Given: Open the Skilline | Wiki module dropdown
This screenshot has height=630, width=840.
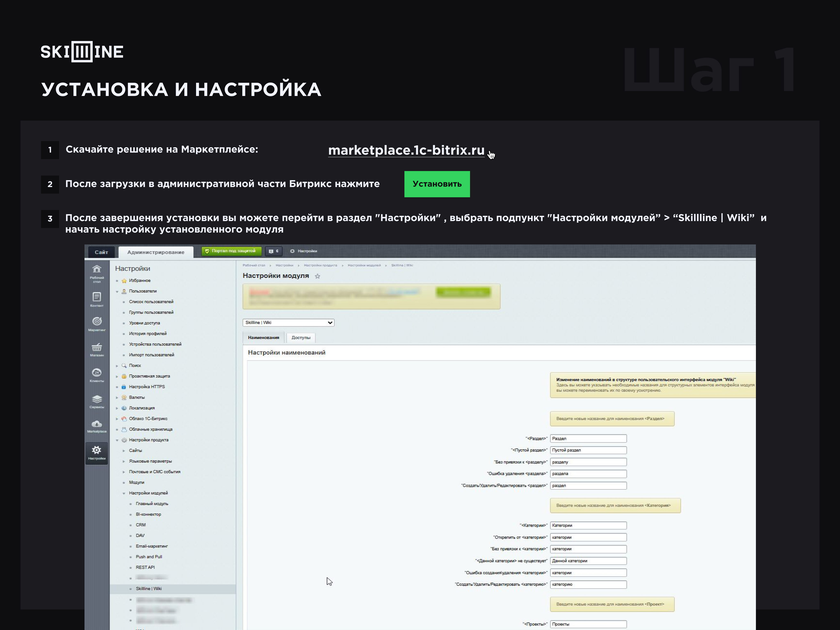Looking at the screenshot, I should click(288, 322).
